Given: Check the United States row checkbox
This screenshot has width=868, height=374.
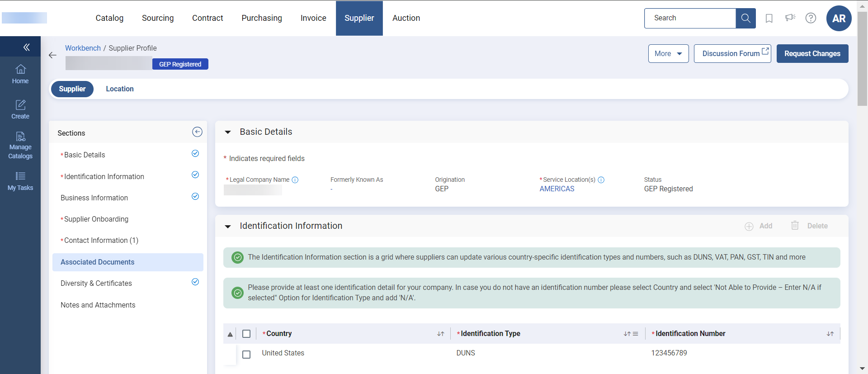Looking at the screenshot, I should pyautogui.click(x=246, y=355).
